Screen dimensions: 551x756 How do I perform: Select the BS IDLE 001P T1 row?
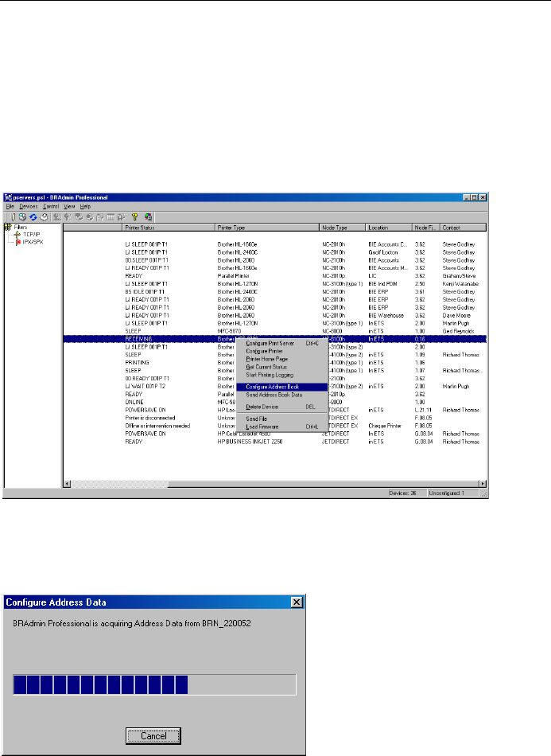tap(274, 292)
